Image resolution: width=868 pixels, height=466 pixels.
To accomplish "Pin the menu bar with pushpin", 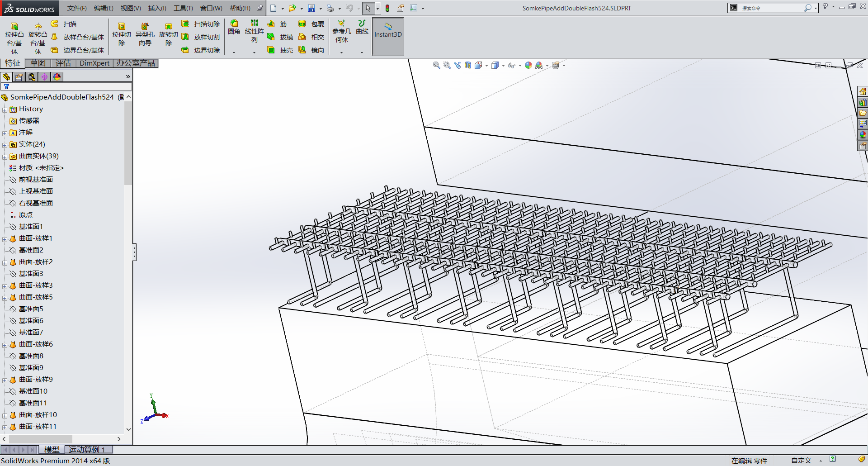I will tap(260, 8).
